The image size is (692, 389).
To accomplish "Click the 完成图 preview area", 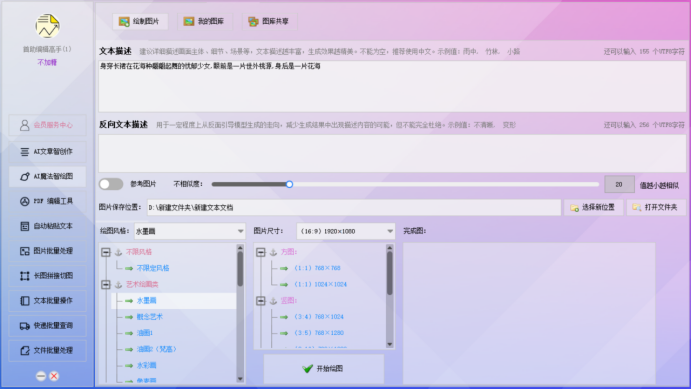I will point(529,313).
